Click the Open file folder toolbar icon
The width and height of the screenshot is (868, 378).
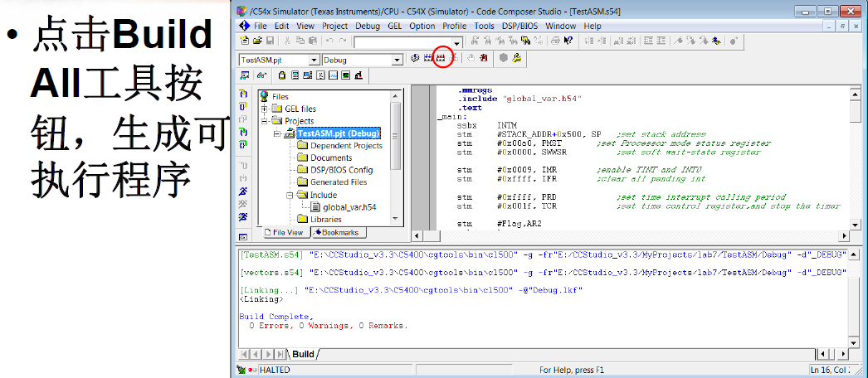coord(257,41)
